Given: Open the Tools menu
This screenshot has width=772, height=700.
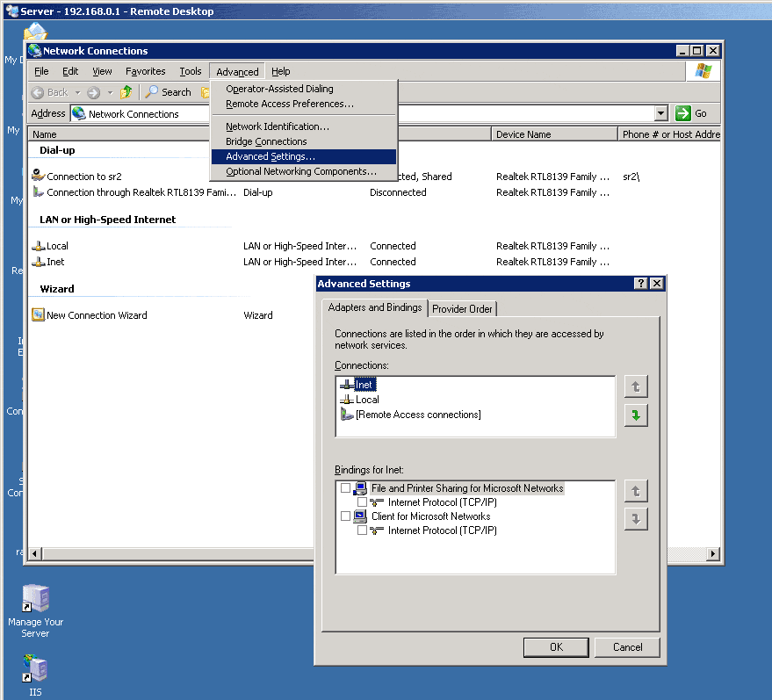Looking at the screenshot, I should pyautogui.click(x=190, y=71).
